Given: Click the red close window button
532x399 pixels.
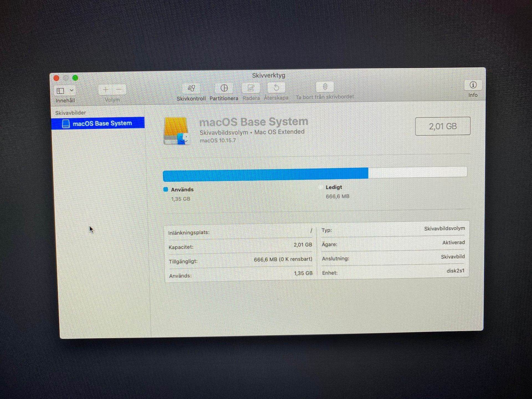Looking at the screenshot, I should click(57, 78).
